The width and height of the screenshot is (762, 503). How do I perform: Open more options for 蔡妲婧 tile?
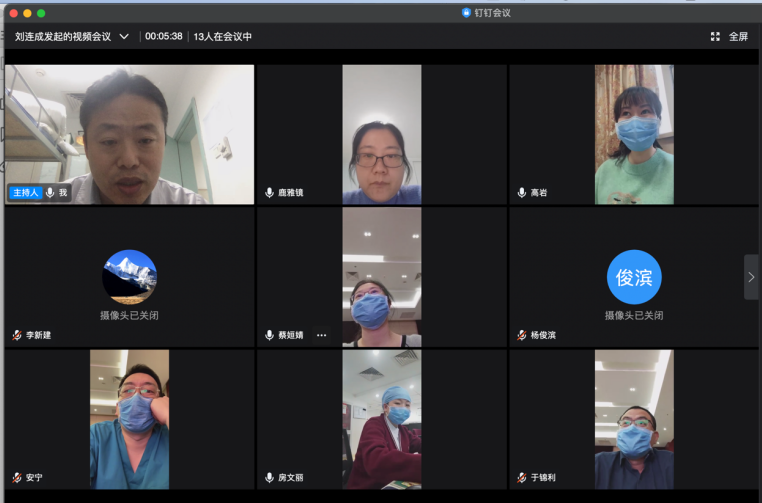(x=321, y=335)
